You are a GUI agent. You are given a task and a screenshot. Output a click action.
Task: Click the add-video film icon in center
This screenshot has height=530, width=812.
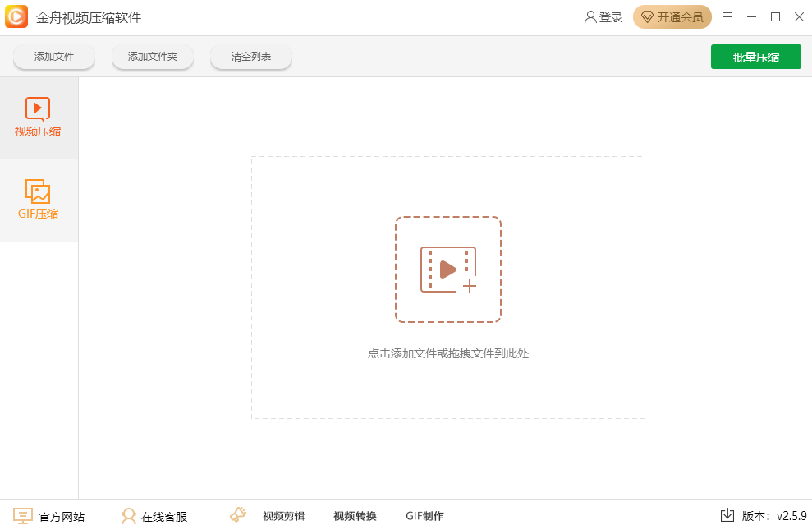pos(447,270)
